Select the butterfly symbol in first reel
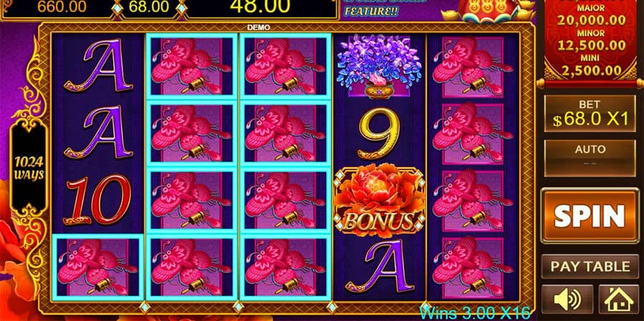The height and width of the screenshot is (321, 644). (x=98, y=267)
